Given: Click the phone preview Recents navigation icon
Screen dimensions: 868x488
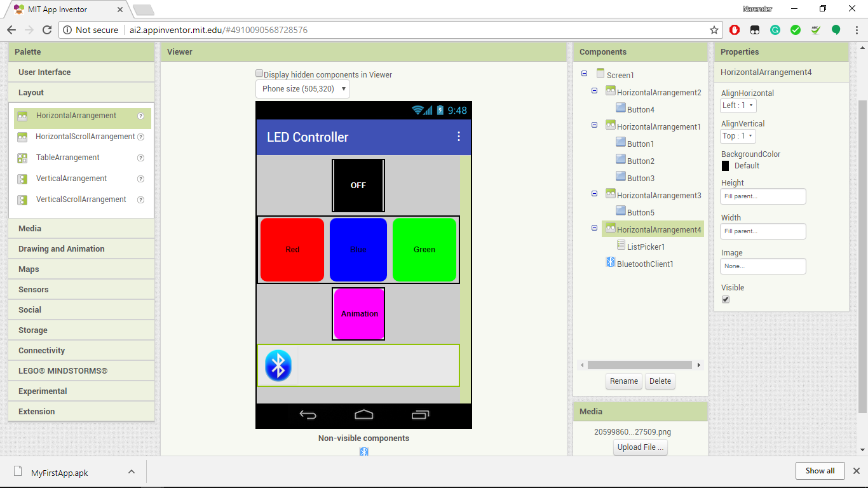Looking at the screenshot, I should point(420,416).
